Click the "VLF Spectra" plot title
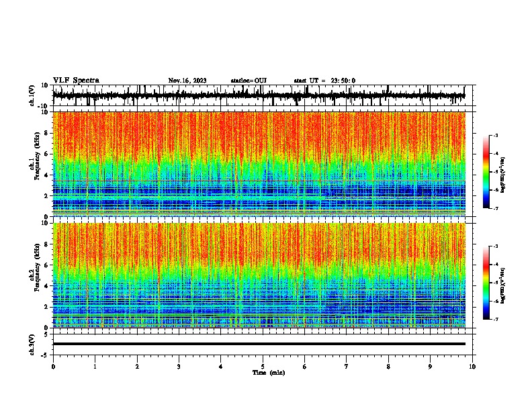This screenshot has height=411, width=532. coord(76,81)
